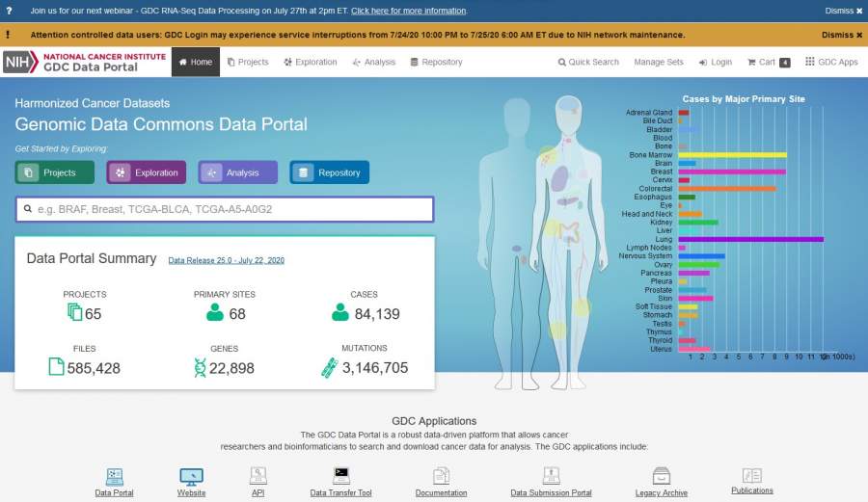This screenshot has height=502, width=868.
Task: Click the Legacy Archive text link
Action: coord(662,492)
